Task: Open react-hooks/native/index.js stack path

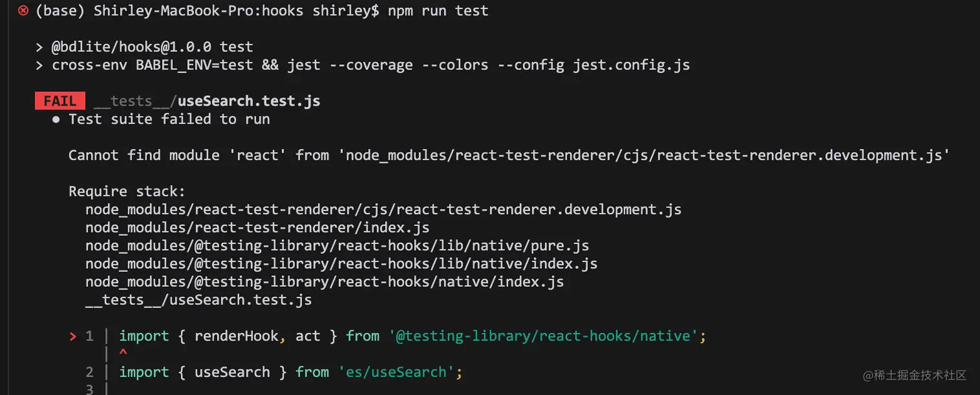Action: coord(325,282)
